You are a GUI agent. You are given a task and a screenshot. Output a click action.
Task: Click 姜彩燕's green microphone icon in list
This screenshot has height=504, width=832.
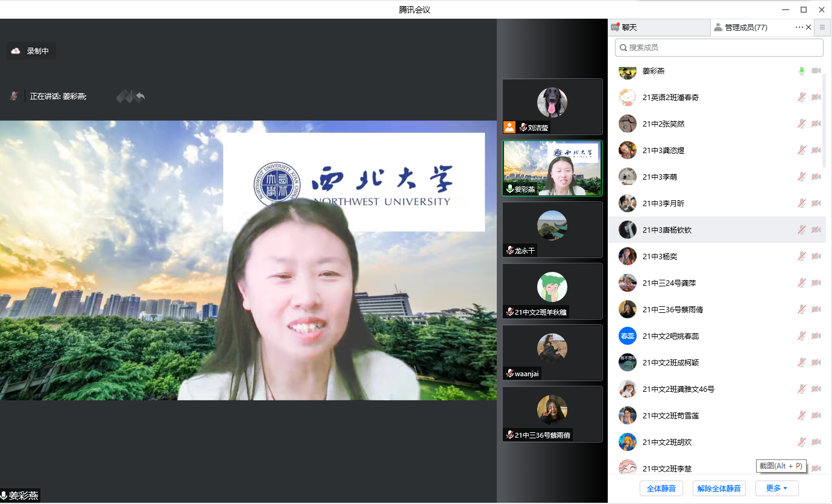tap(801, 71)
